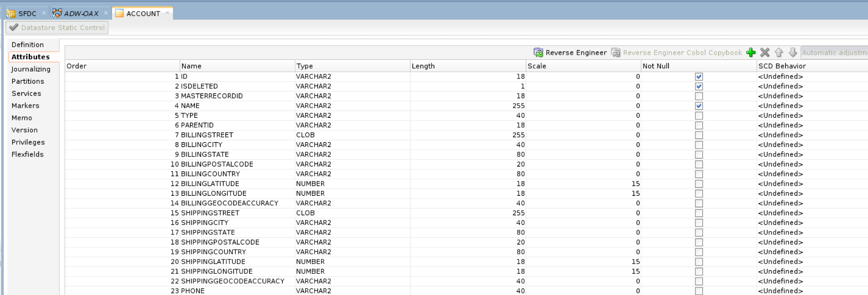Click the Reverse Engineer button
The image size is (868, 295).
570,52
